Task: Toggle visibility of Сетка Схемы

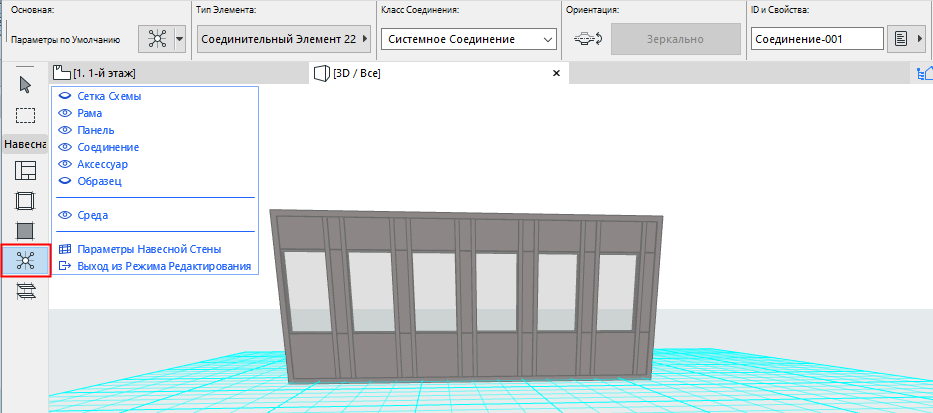Action: (x=64, y=96)
